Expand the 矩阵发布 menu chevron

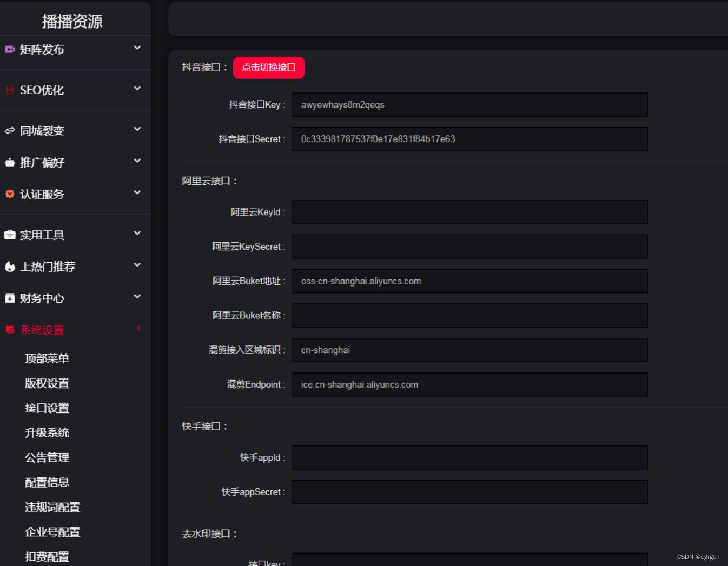click(137, 48)
